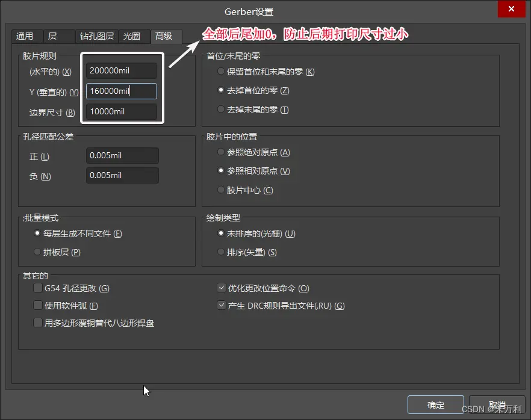The width and height of the screenshot is (531, 420).
Task: Click the 负 (N) tolerance field
Action: 122,176
